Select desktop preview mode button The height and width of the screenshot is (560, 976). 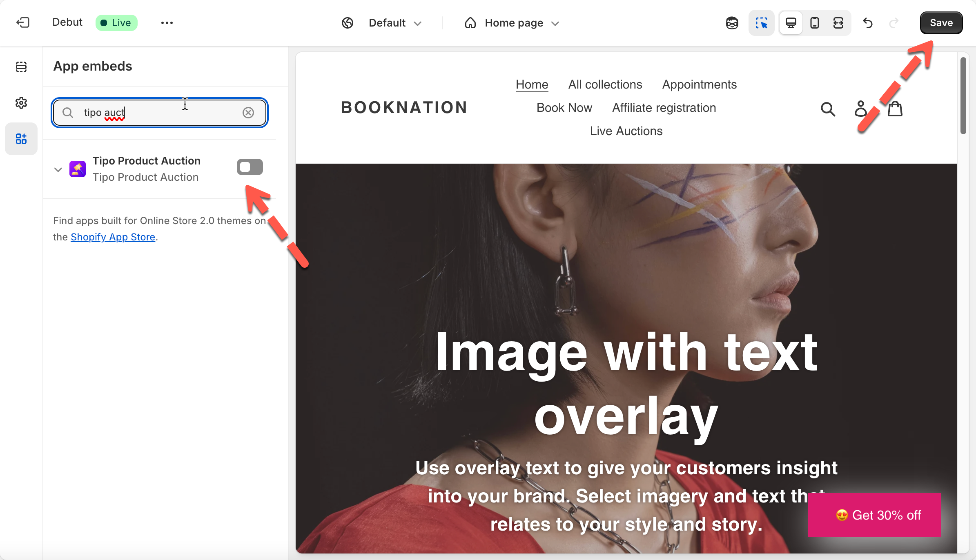pos(791,23)
